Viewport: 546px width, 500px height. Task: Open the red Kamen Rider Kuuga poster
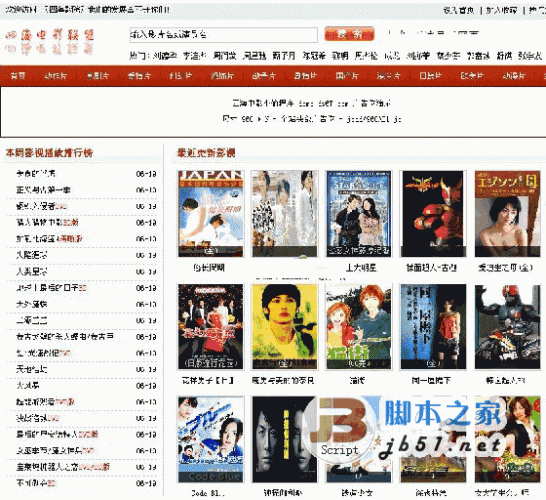pyautogui.click(x=433, y=214)
